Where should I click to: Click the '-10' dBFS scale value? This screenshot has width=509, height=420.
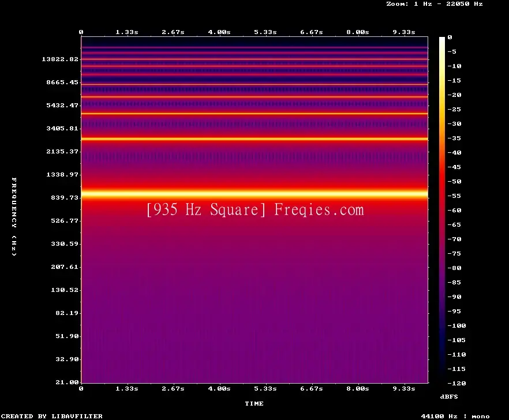coord(454,66)
